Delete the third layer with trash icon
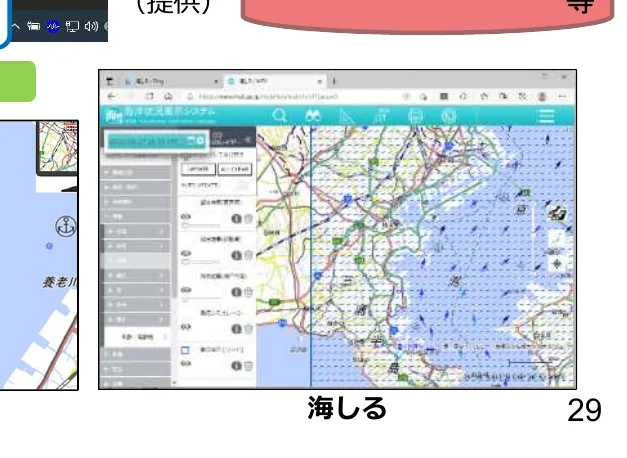This screenshot has width=627, height=458. tap(248, 292)
